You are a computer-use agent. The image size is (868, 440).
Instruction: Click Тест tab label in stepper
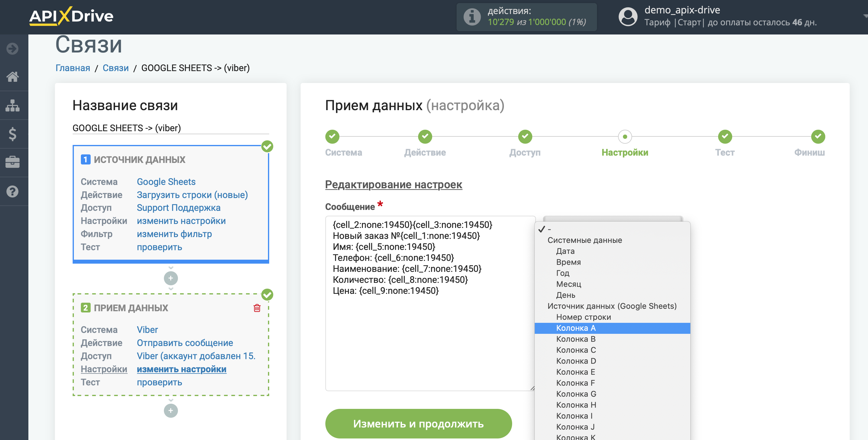pyautogui.click(x=725, y=152)
